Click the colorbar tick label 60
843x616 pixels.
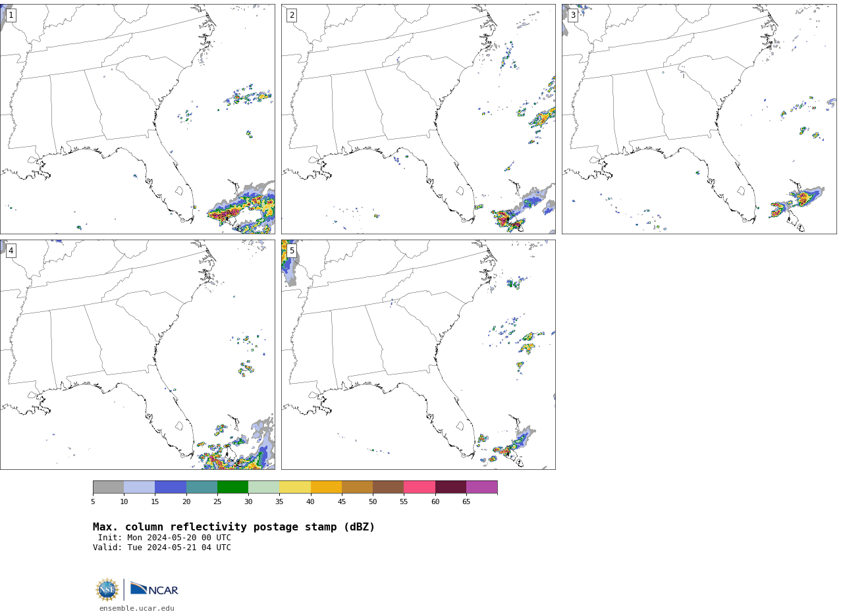pyautogui.click(x=435, y=502)
